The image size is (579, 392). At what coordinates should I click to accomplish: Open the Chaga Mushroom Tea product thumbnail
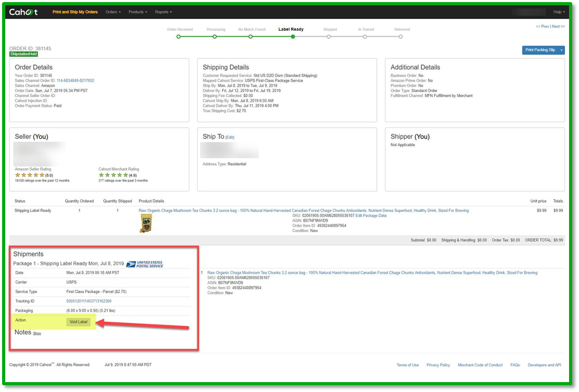point(146,223)
